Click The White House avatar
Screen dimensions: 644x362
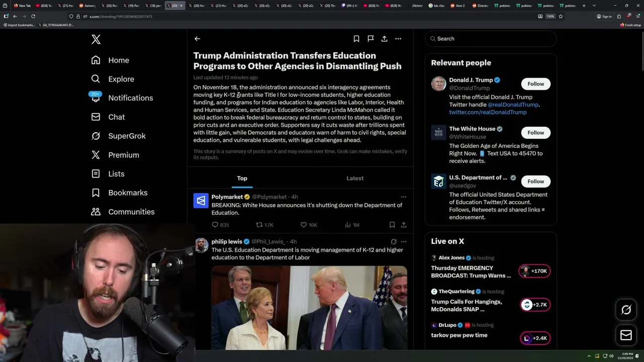[439, 133]
